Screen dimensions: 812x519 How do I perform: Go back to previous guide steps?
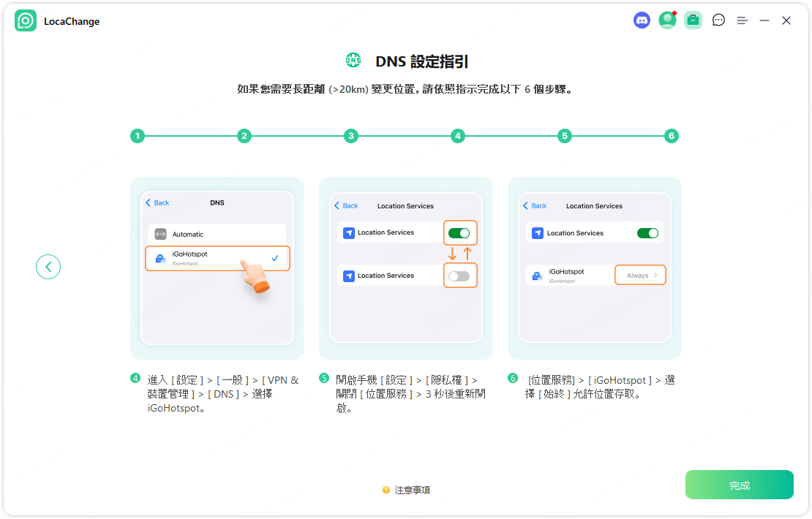tap(48, 267)
